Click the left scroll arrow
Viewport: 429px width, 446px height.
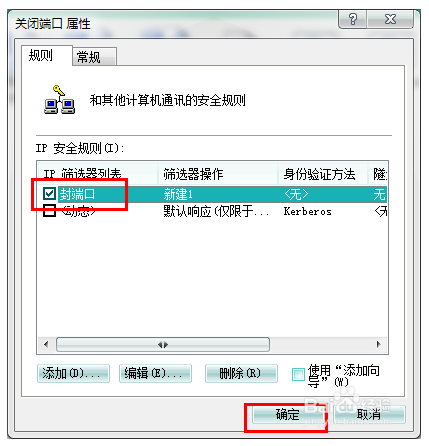click(x=46, y=344)
